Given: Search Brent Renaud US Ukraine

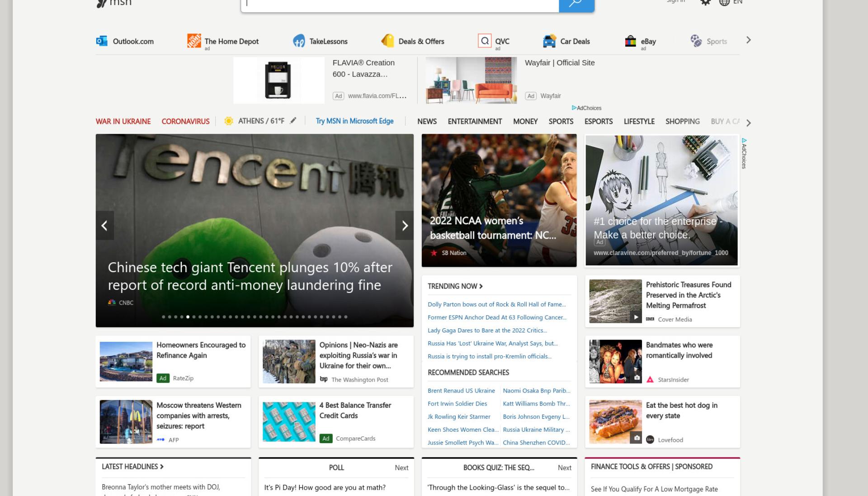Looking at the screenshot, I should click(x=461, y=391).
